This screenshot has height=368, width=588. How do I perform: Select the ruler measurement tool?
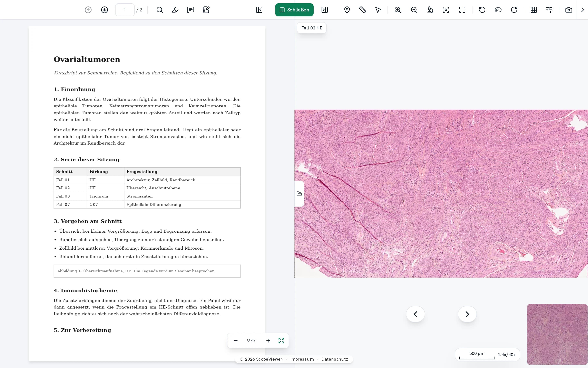click(363, 10)
